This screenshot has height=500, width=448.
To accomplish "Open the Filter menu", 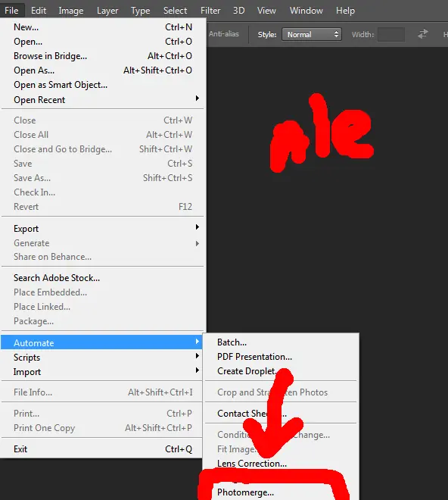I will [210, 11].
